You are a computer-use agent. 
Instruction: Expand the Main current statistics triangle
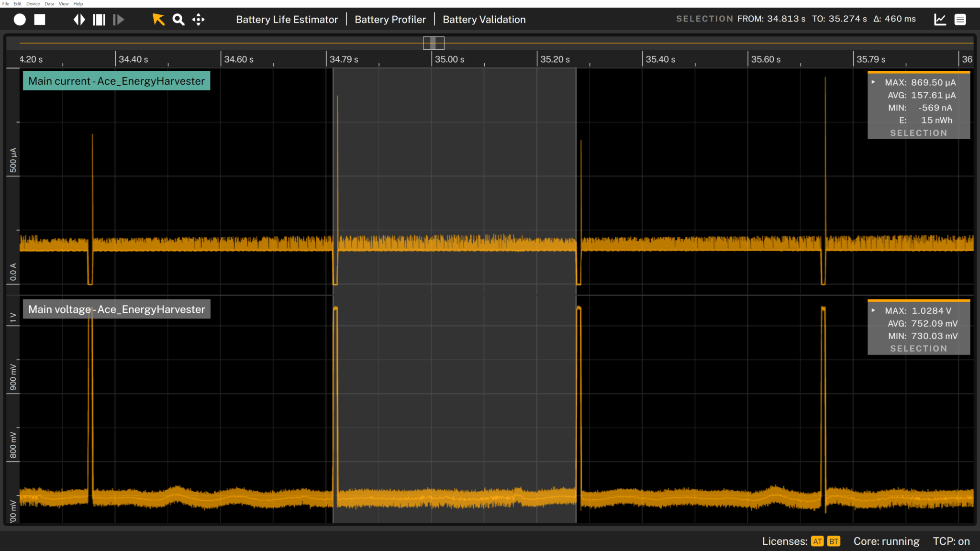pyautogui.click(x=873, y=82)
